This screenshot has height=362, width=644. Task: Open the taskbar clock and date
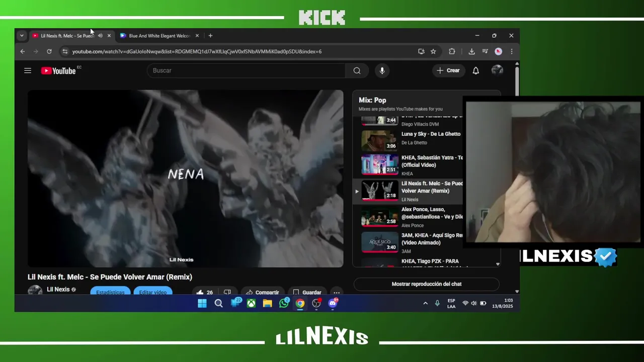[x=502, y=303]
